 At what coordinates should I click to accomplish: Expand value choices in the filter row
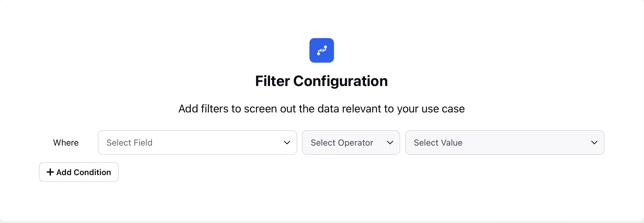click(x=505, y=143)
